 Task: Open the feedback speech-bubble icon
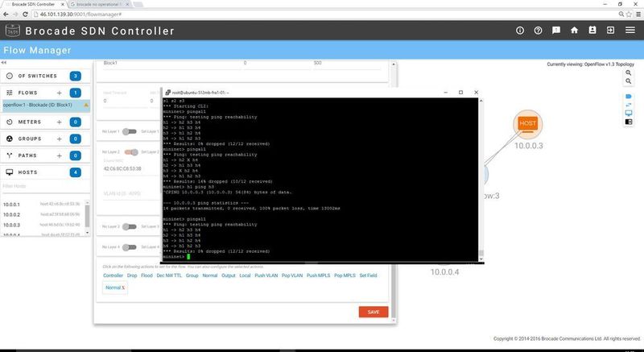[x=556, y=31]
